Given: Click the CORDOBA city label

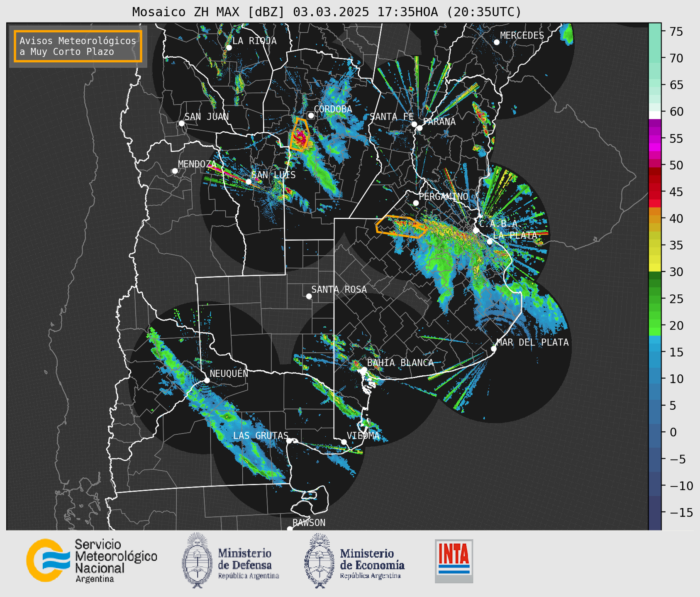Looking at the screenshot, I should tap(333, 109).
